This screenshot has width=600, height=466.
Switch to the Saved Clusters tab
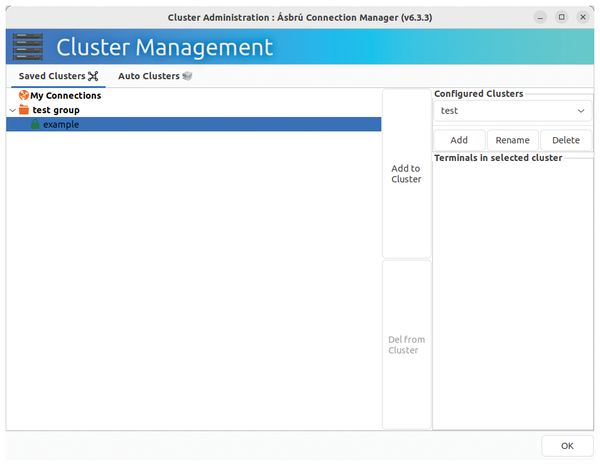click(x=58, y=76)
